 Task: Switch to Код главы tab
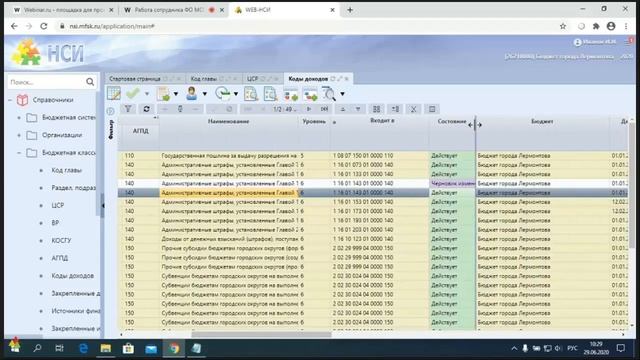click(204, 79)
